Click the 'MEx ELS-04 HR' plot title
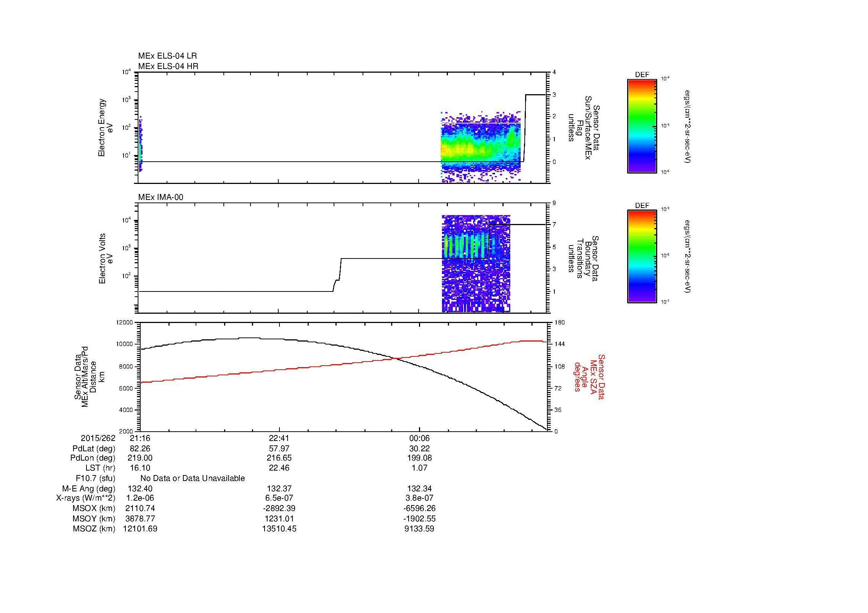The width and height of the screenshot is (868, 613). 168,66
